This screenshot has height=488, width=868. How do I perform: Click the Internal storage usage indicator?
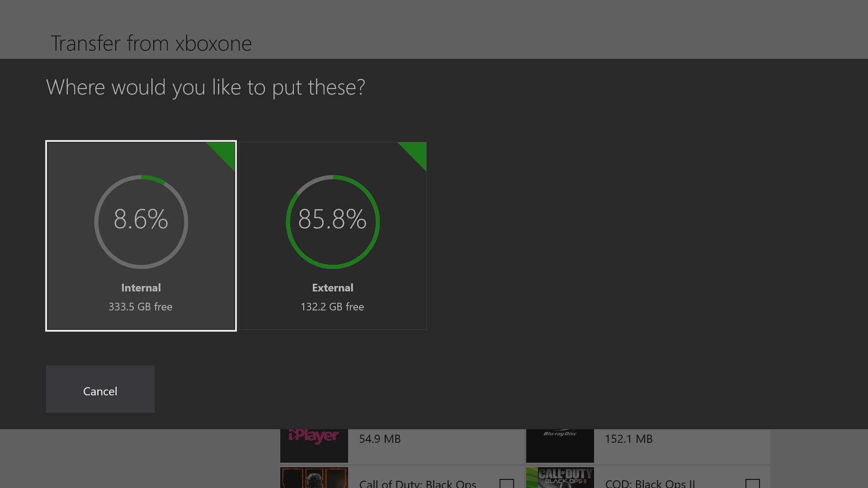click(x=141, y=221)
